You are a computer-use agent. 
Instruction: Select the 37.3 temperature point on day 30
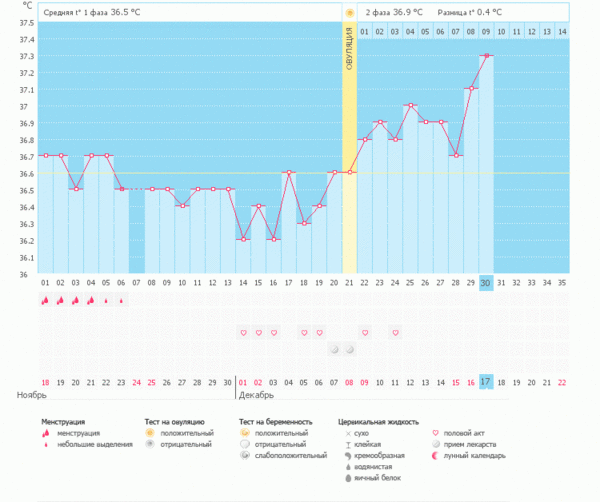pos(487,56)
